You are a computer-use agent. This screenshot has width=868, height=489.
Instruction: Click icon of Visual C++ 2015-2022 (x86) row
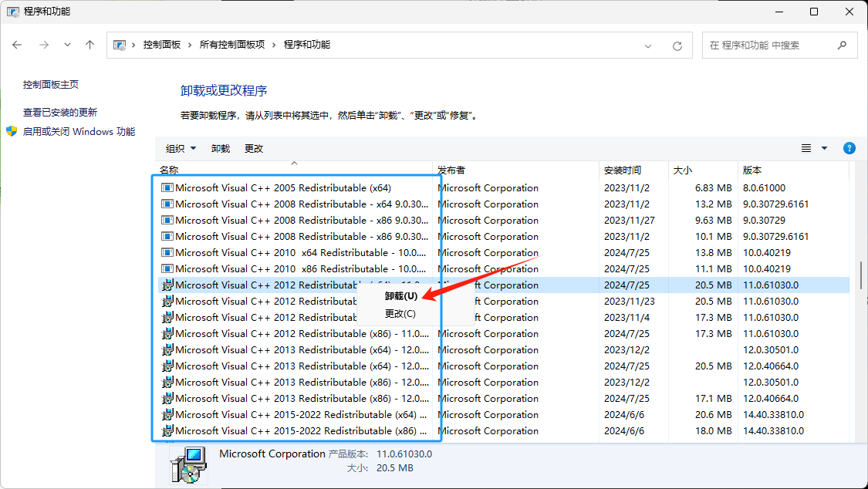[x=167, y=430]
